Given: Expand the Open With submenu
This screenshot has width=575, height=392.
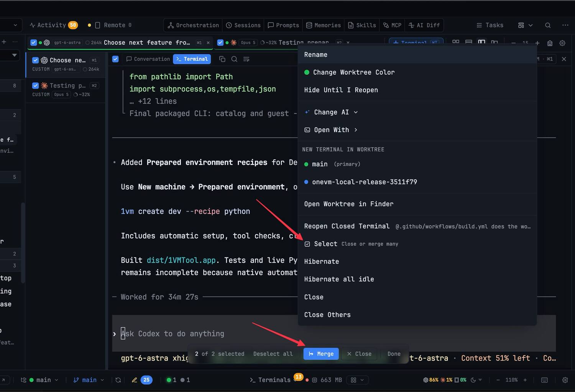Looking at the screenshot, I should (417, 130).
